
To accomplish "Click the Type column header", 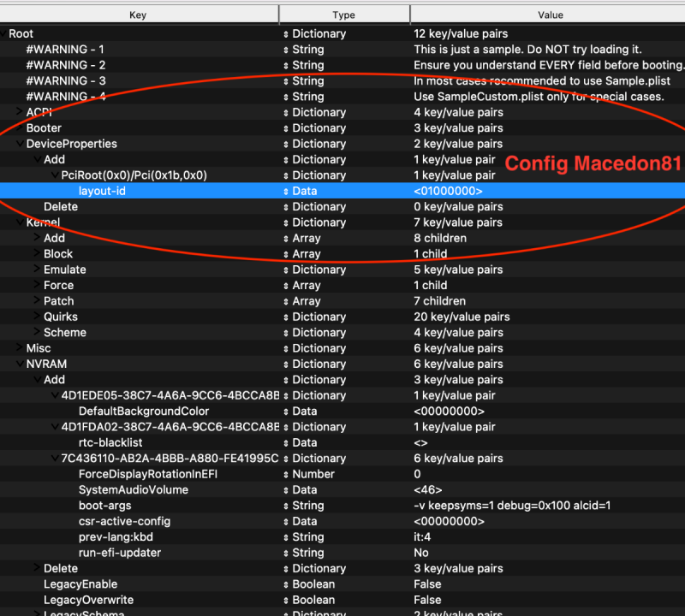I will tap(343, 15).
